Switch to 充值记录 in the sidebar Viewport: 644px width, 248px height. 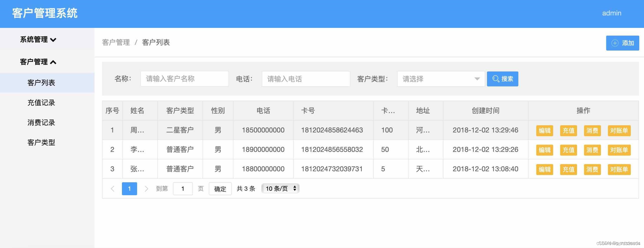(41, 103)
